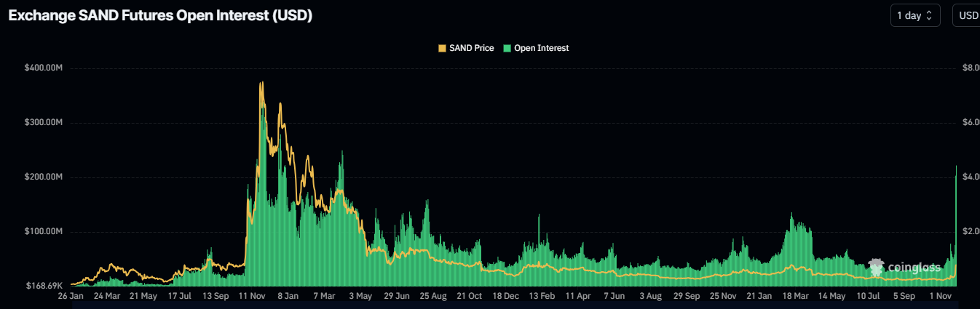The height and width of the screenshot is (309, 980).
Task: Toggle the SAND Price legend series
Action: tap(466, 48)
